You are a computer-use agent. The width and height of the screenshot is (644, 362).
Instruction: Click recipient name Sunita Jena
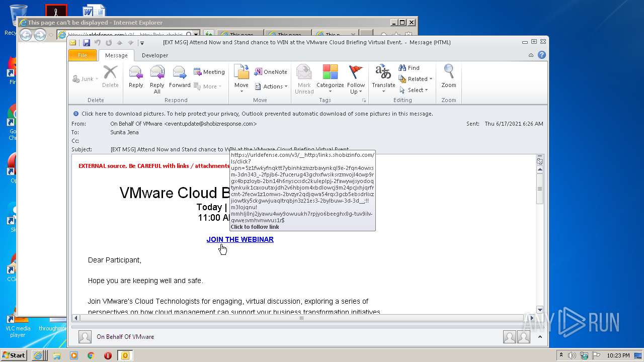tap(124, 132)
